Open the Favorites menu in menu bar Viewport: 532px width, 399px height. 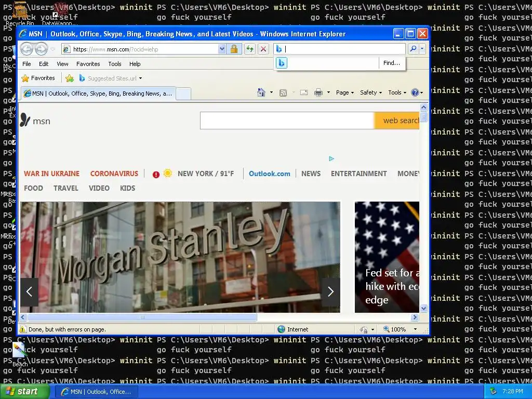(88, 64)
